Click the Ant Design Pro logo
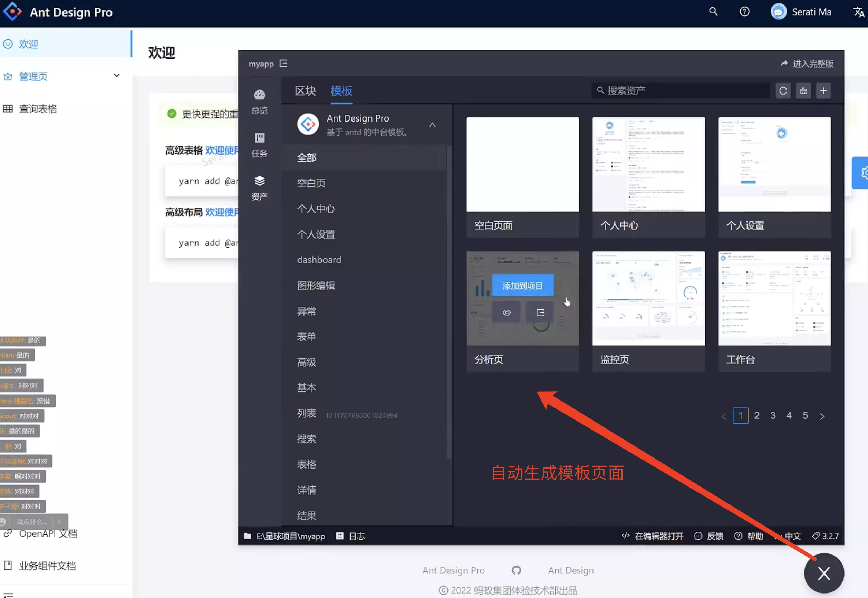 [x=13, y=12]
